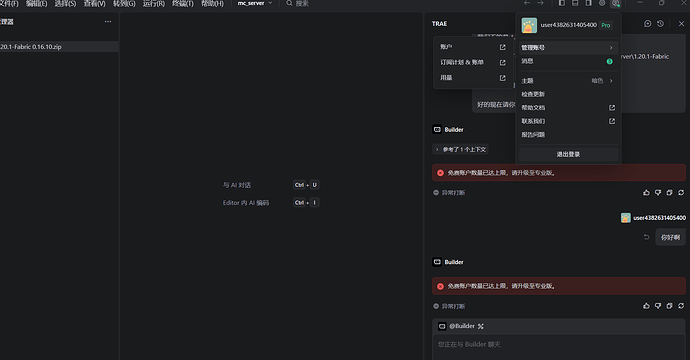Click the second red error message banner
The height and width of the screenshot is (360, 690).
[558, 286]
